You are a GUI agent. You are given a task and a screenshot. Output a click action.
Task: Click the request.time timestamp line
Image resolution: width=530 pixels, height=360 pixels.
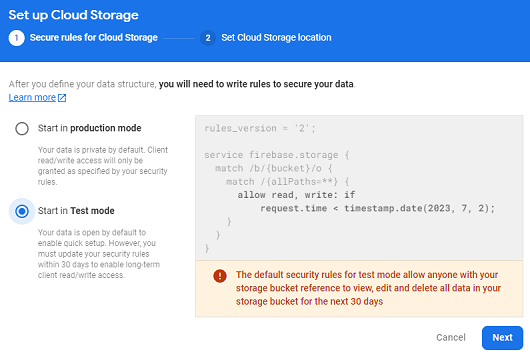pos(377,208)
